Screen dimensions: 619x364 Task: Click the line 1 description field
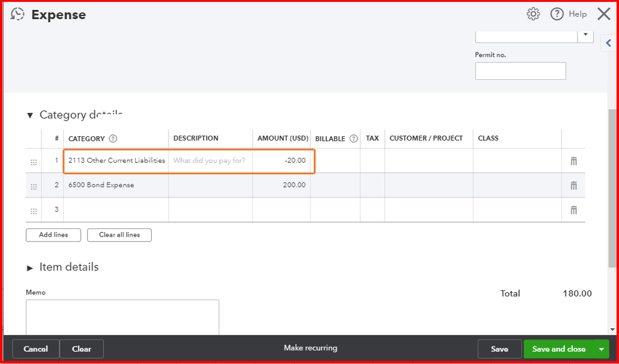click(211, 160)
